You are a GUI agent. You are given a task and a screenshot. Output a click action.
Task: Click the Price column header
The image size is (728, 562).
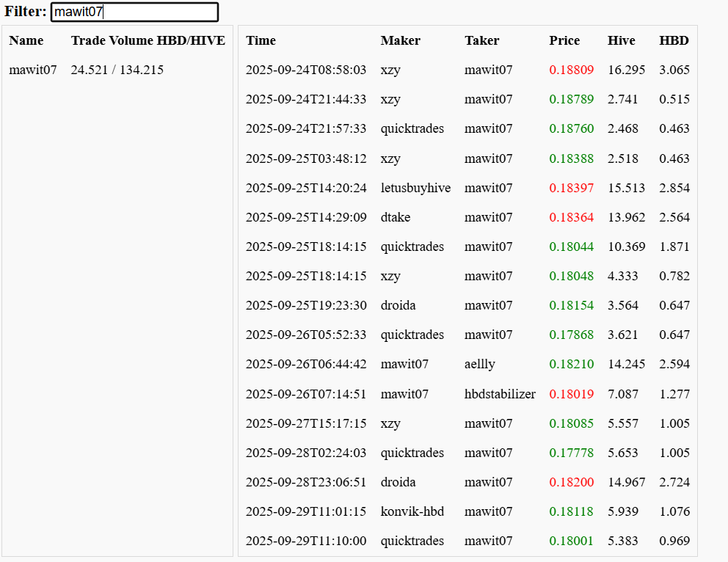[564, 40]
